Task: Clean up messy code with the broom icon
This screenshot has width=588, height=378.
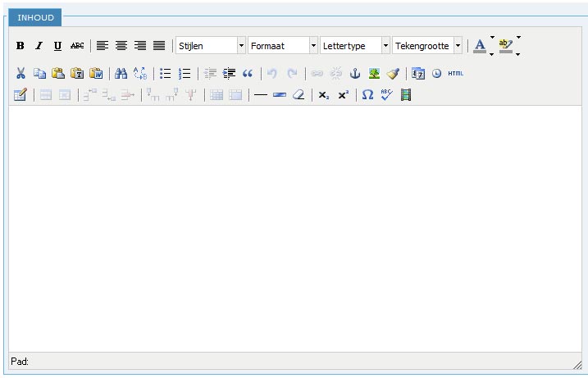Action: (393, 73)
